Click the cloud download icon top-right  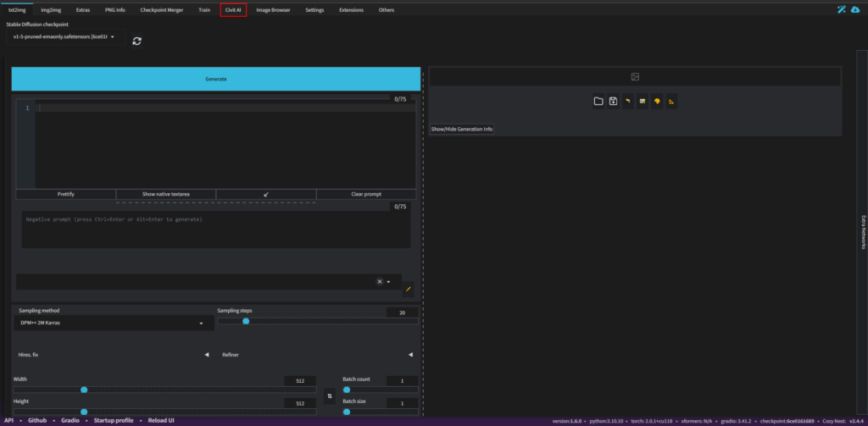click(x=854, y=10)
